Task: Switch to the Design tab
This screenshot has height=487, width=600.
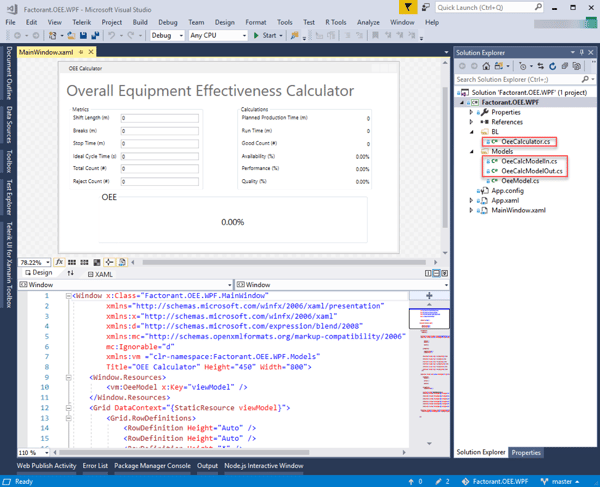Action: click(39, 272)
